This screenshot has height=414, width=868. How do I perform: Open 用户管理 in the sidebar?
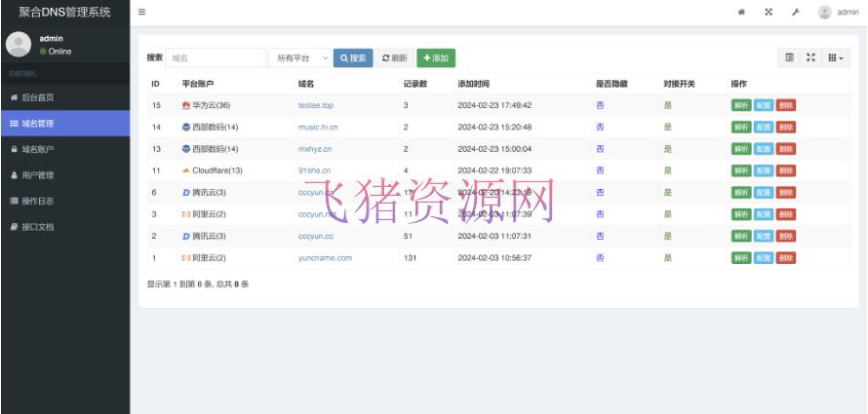pos(64,175)
